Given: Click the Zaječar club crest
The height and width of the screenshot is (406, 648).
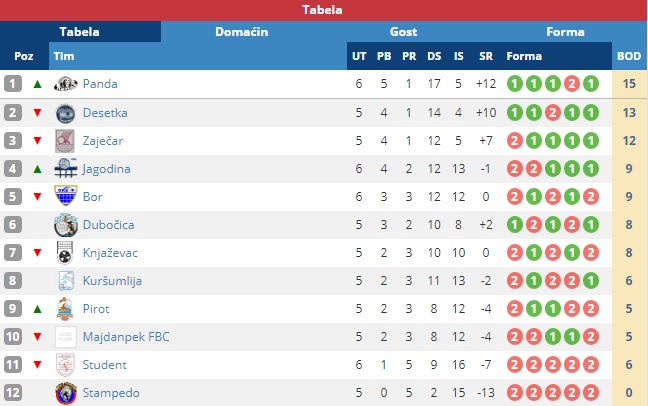Looking at the screenshot, I should point(65,141).
